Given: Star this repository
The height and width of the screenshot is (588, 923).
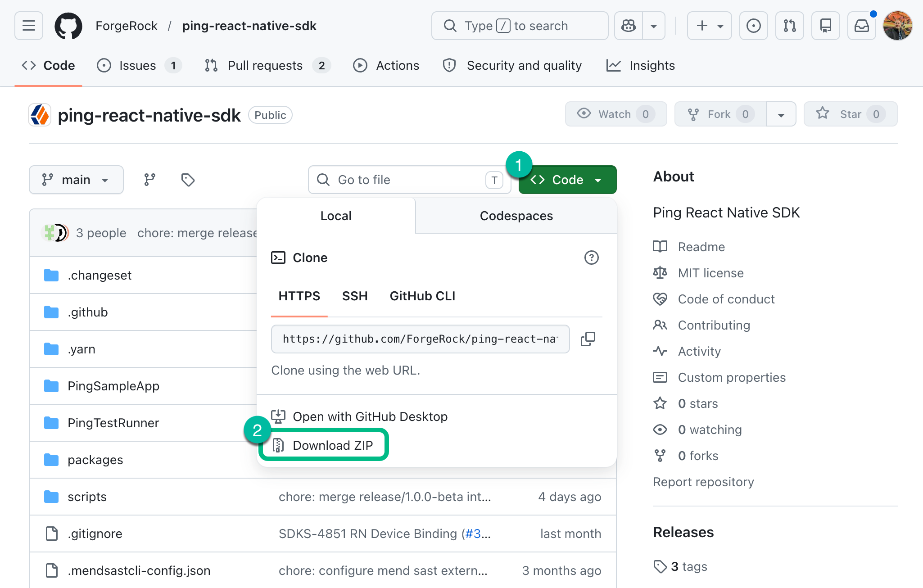Looking at the screenshot, I should coord(851,114).
